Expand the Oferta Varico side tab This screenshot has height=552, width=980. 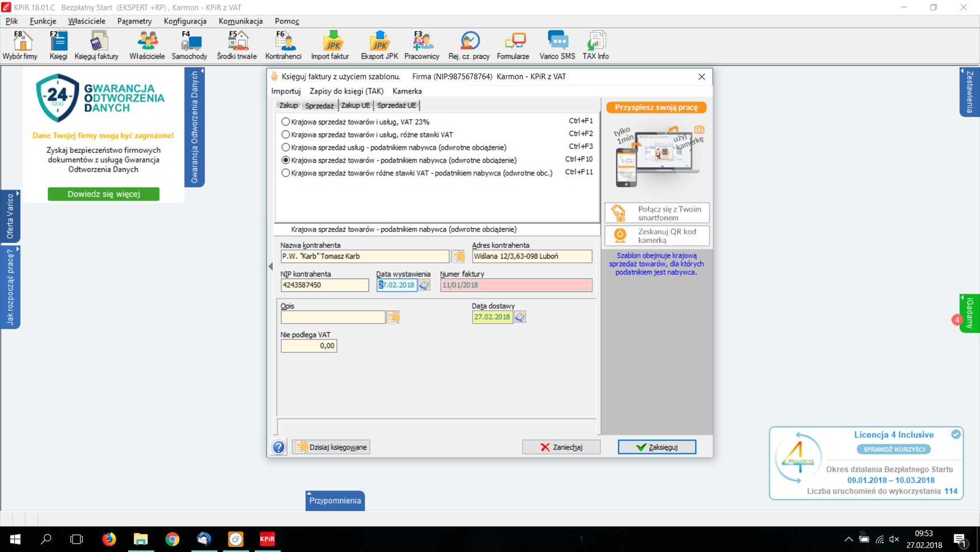click(x=10, y=216)
